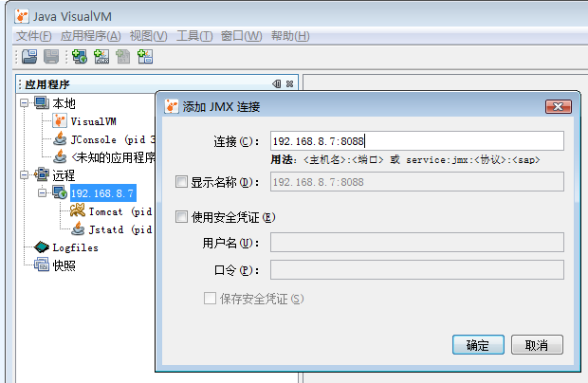Cancel the dialog with 取消
This screenshot has height=383, width=588.
(537, 345)
